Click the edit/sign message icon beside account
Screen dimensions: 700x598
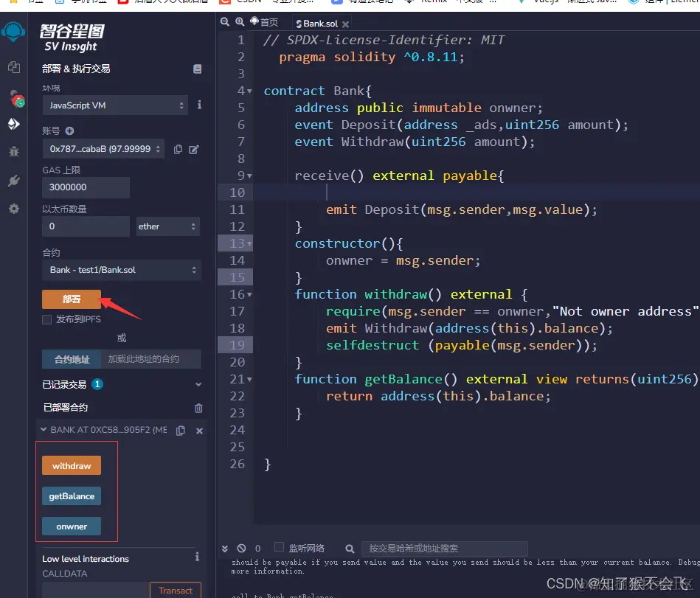(194, 149)
